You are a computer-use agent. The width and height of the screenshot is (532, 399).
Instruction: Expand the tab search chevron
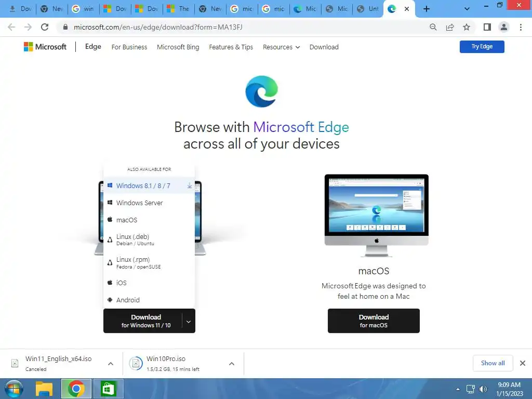467,9
